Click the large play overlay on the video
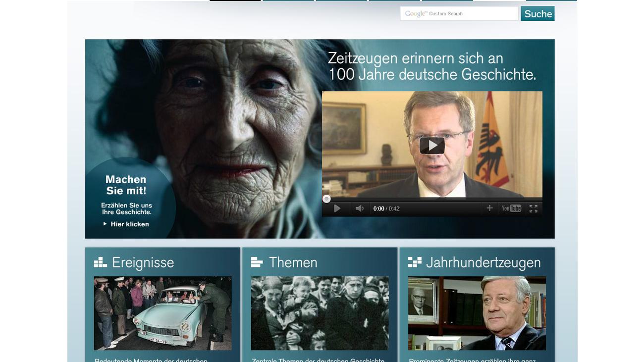Screen dimensions: 644x362 coord(432,146)
